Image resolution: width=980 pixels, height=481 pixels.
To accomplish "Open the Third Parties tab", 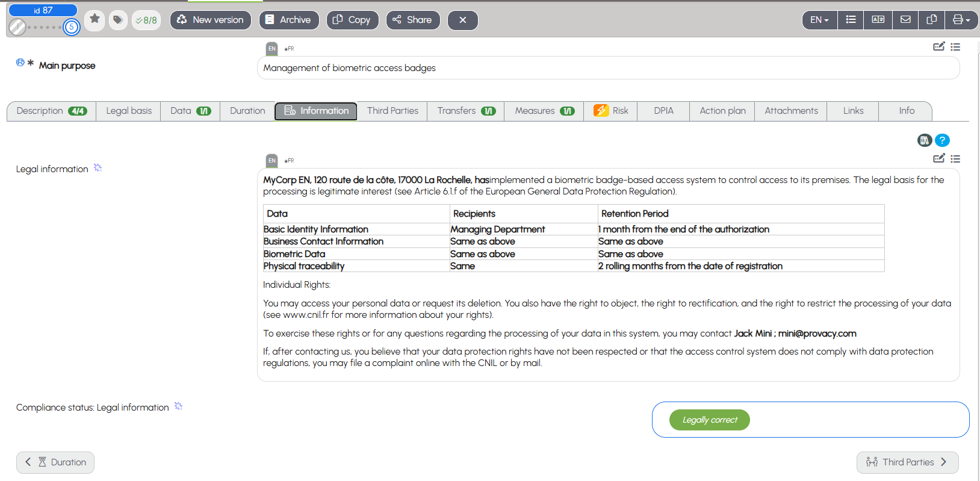I will click(392, 111).
